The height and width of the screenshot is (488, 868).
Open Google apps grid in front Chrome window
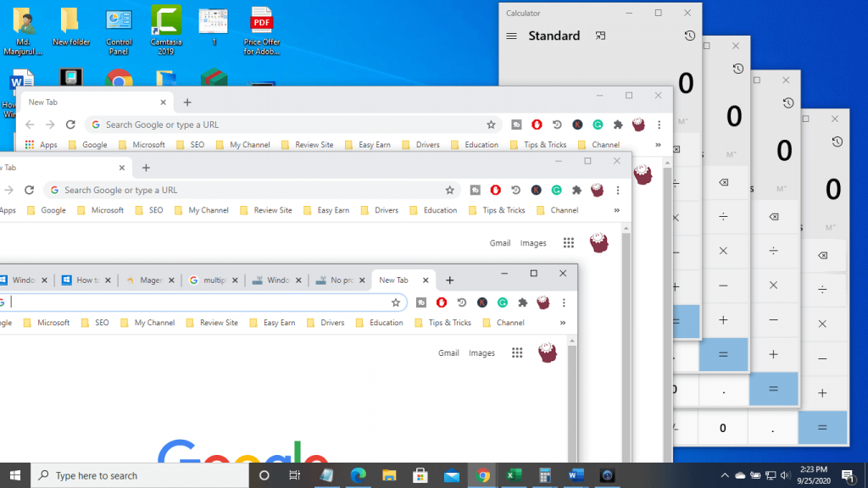click(x=517, y=353)
